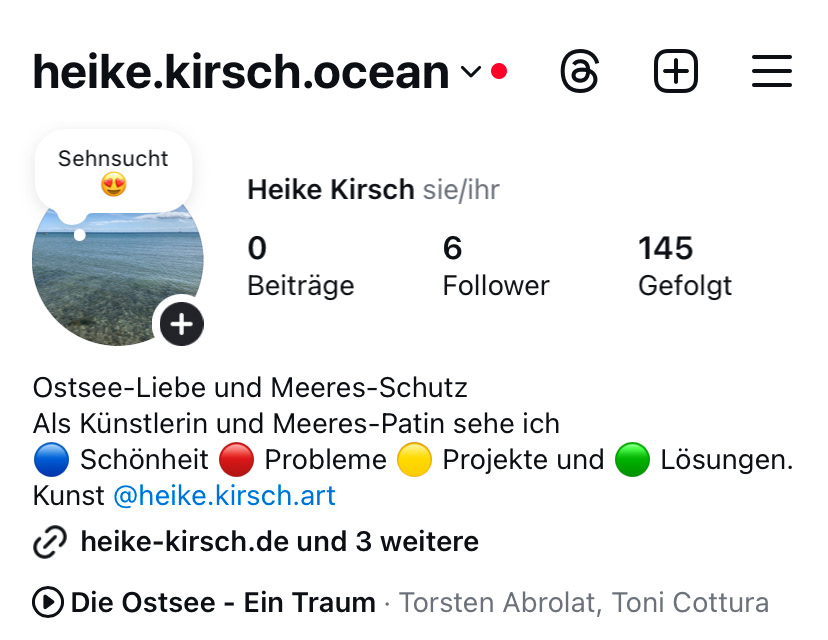View the 0 Beiträge count
The image size is (828, 640).
pos(301,267)
